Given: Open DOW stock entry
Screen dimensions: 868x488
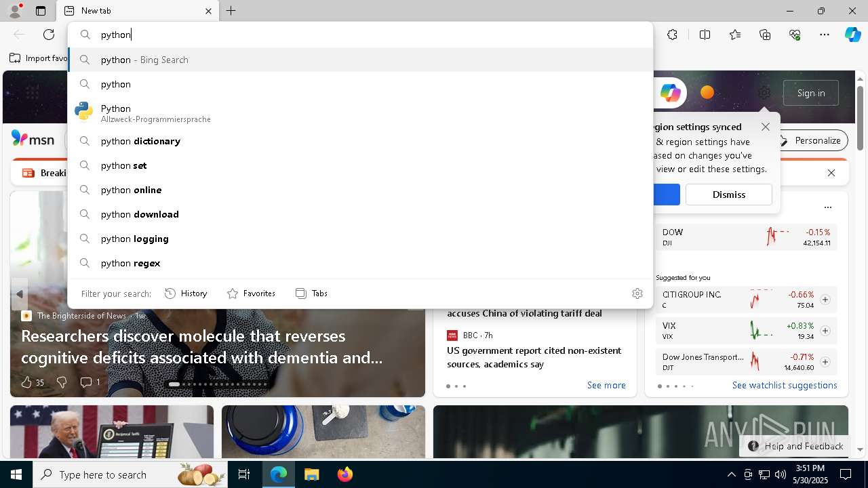Looking at the screenshot, I should 747,237.
